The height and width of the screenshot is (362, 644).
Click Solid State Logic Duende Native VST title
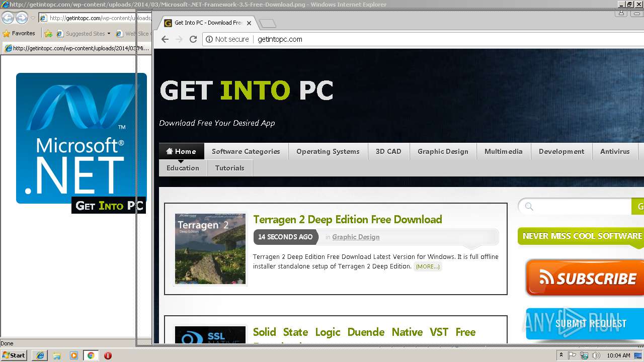click(364, 332)
